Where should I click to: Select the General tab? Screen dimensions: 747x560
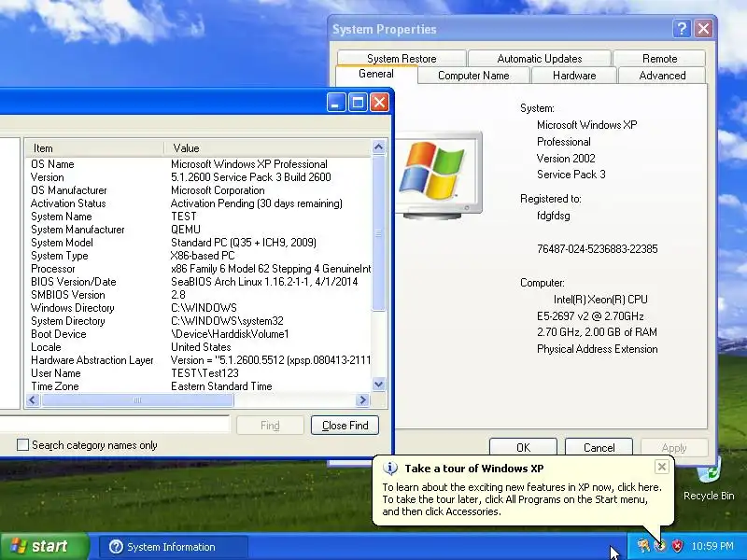click(x=376, y=75)
